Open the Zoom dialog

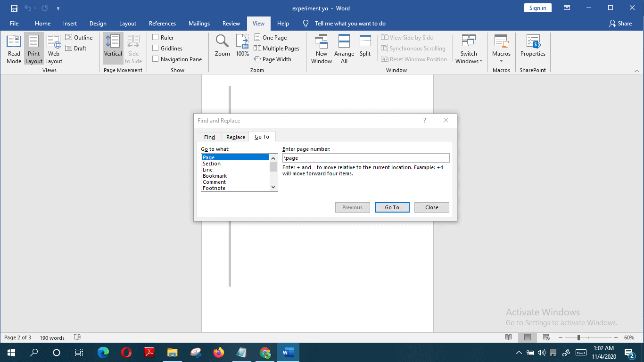point(222,46)
